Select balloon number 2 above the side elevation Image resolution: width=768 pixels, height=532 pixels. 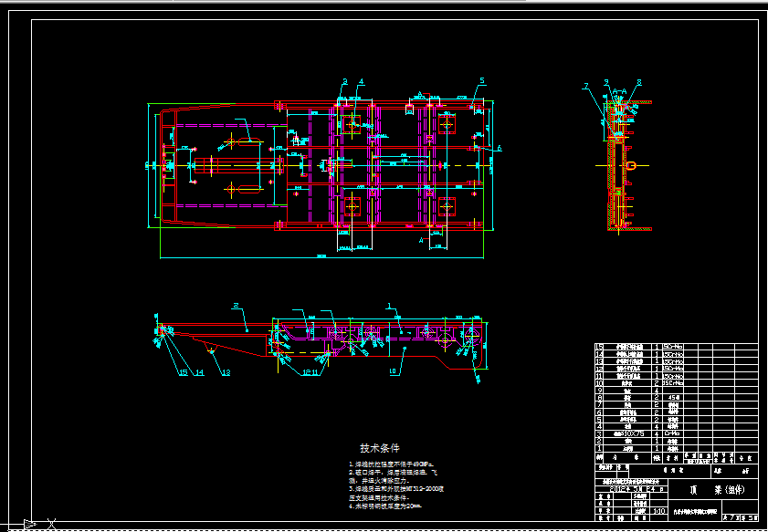237,306
